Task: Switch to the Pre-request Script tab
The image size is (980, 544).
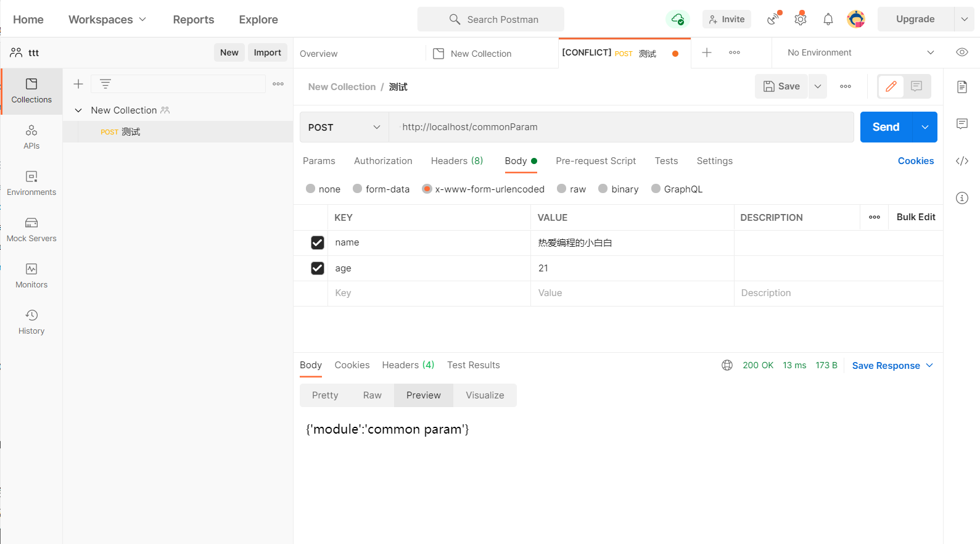Action: 596,161
